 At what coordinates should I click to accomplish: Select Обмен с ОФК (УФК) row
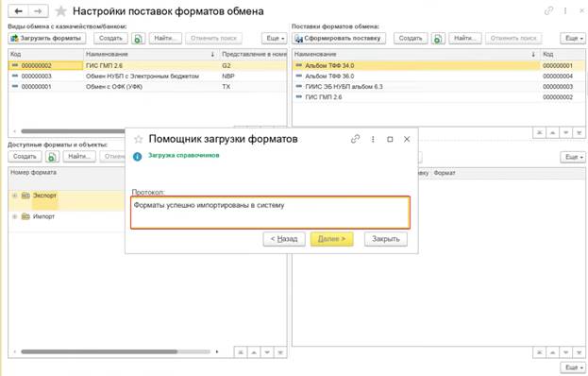(x=147, y=87)
